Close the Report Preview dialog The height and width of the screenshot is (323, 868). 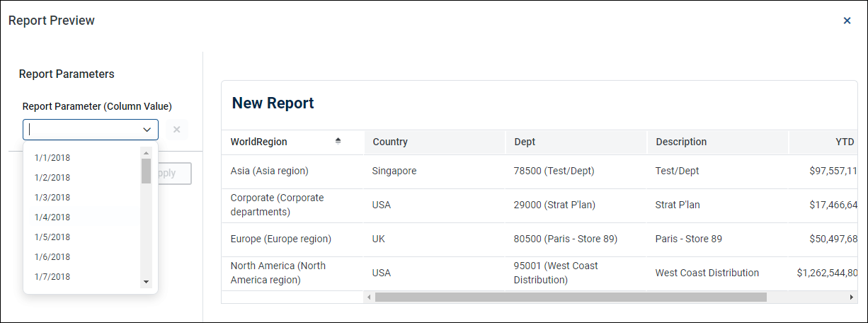tap(847, 21)
